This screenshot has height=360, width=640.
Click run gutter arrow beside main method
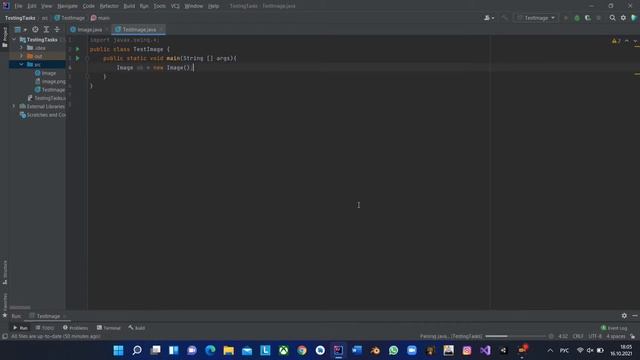pos(78,58)
